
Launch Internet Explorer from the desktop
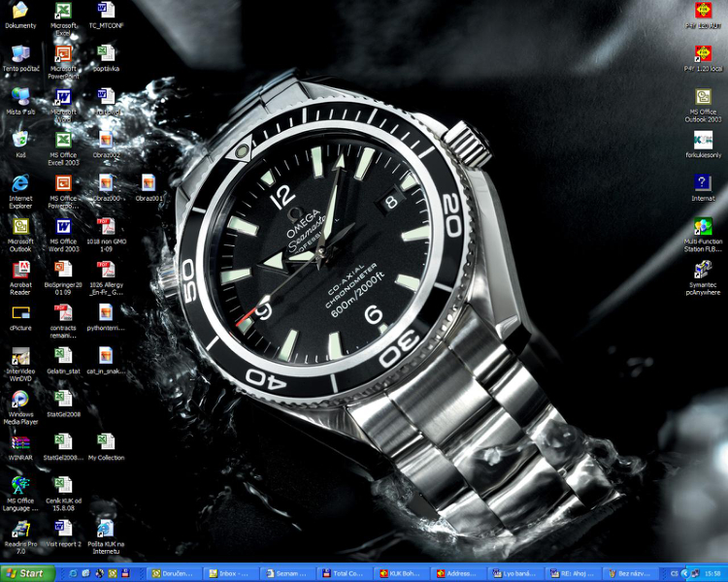click(20, 183)
